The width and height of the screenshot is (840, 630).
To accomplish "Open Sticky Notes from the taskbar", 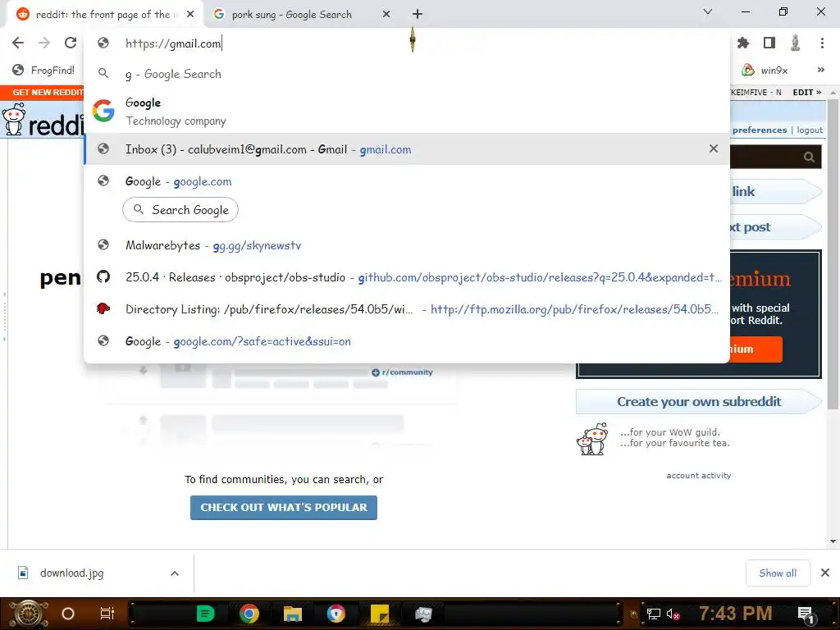I will [x=380, y=614].
